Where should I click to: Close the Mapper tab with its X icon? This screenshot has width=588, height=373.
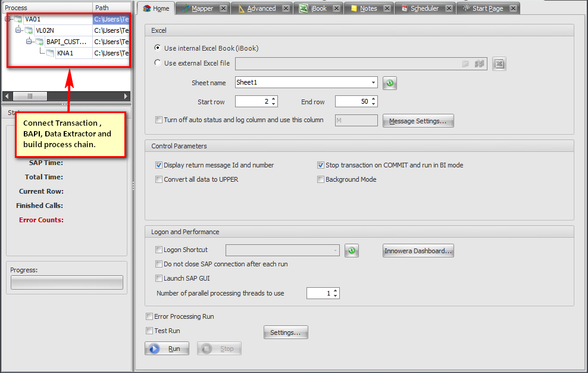click(223, 8)
